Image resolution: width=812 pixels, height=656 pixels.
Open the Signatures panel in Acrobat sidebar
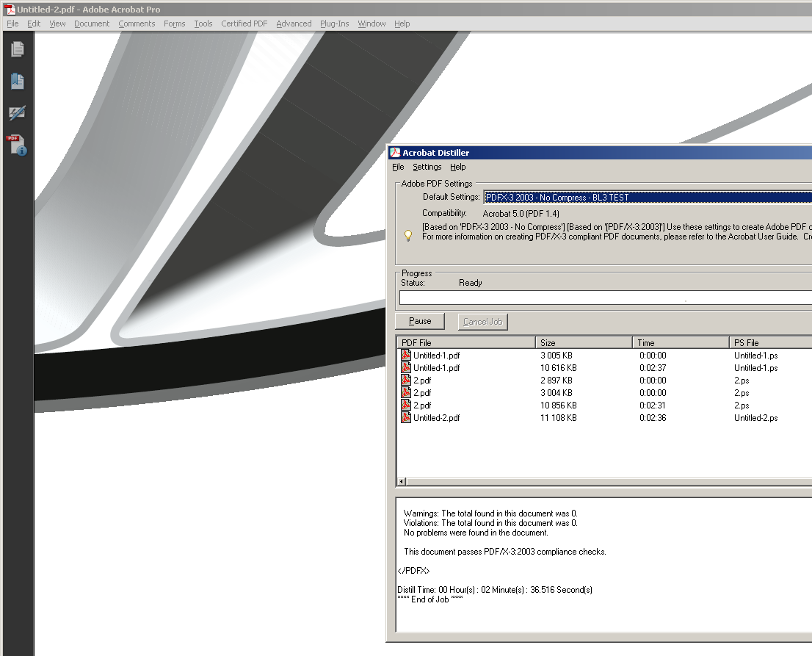pyautogui.click(x=18, y=113)
